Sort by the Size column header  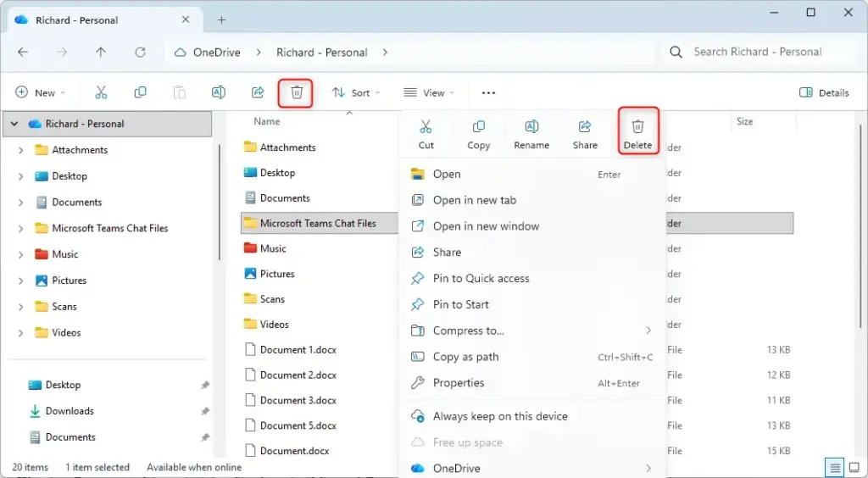(x=744, y=121)
